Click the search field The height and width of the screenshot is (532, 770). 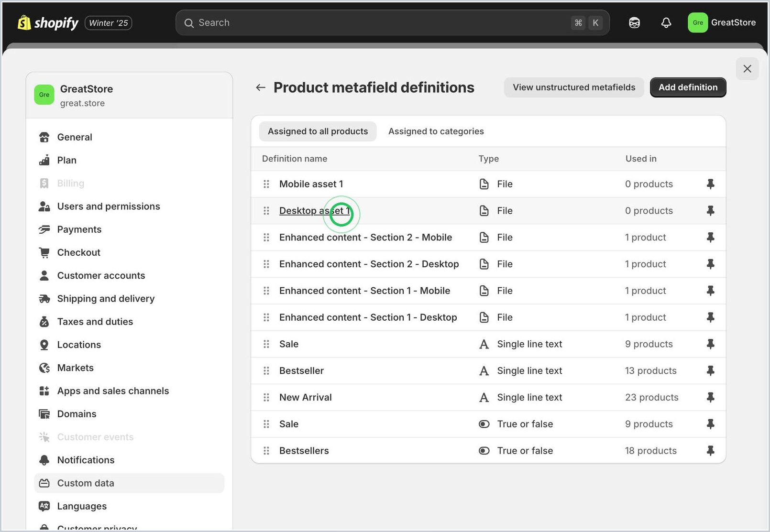coord(392,22)
